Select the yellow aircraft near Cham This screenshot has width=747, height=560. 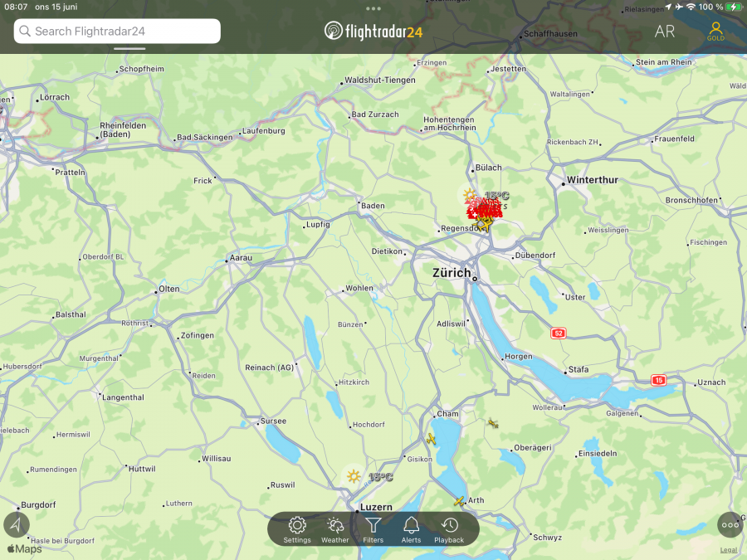[x=431, y=438]
